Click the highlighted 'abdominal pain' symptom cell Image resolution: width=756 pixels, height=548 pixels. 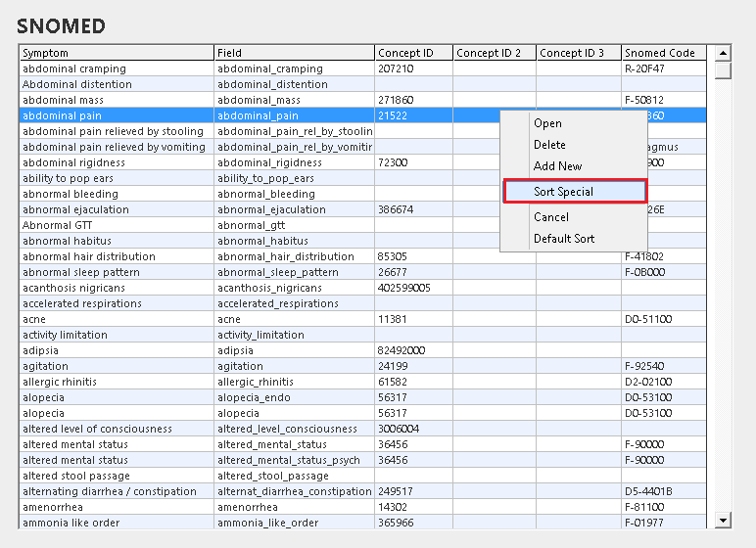point(117,115)
